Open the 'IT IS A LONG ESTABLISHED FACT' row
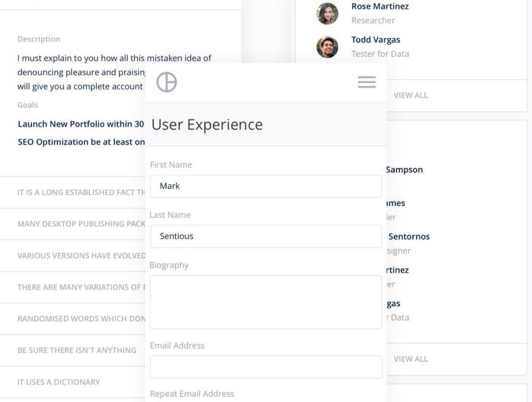Image resolution: width=532 pixels, height=402 pixels. pyautogui.click(x=73, y=192)
